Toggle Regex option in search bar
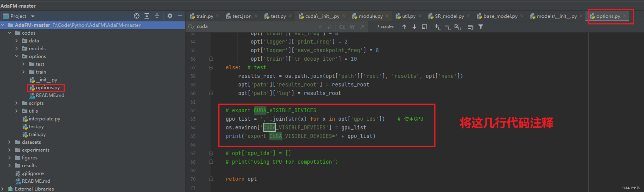 (x=362, y=27)
